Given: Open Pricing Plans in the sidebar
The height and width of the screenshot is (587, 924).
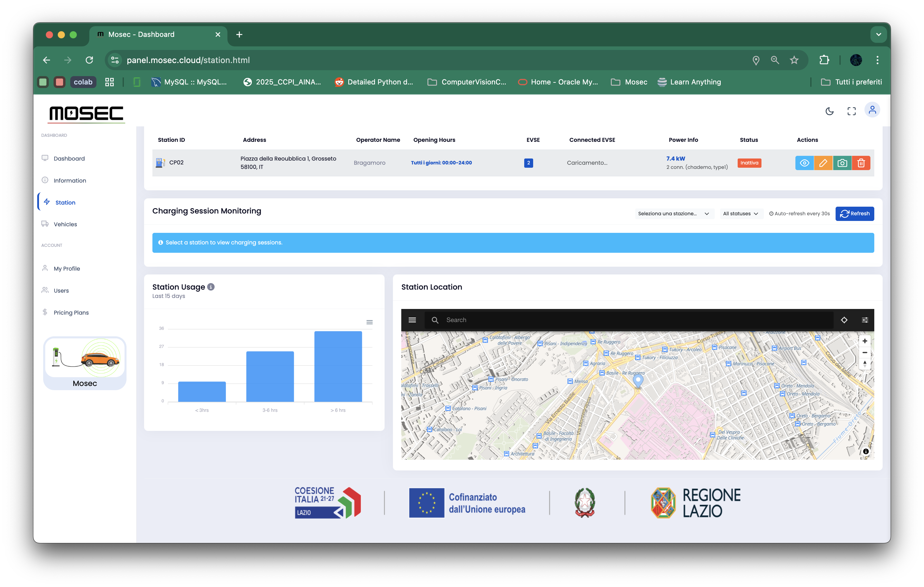Looking at the screenshot, I should [71, 313].
